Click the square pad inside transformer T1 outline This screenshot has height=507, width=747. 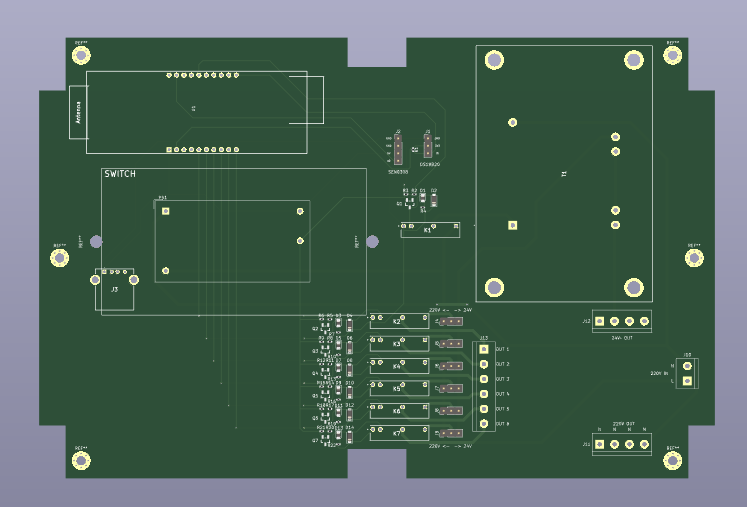click(513, 225)
